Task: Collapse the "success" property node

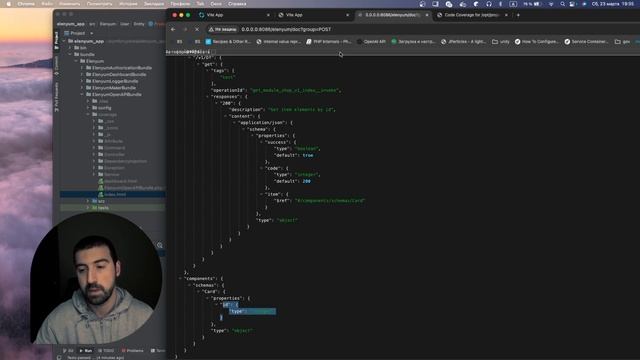Action: [x=261, y=142]
